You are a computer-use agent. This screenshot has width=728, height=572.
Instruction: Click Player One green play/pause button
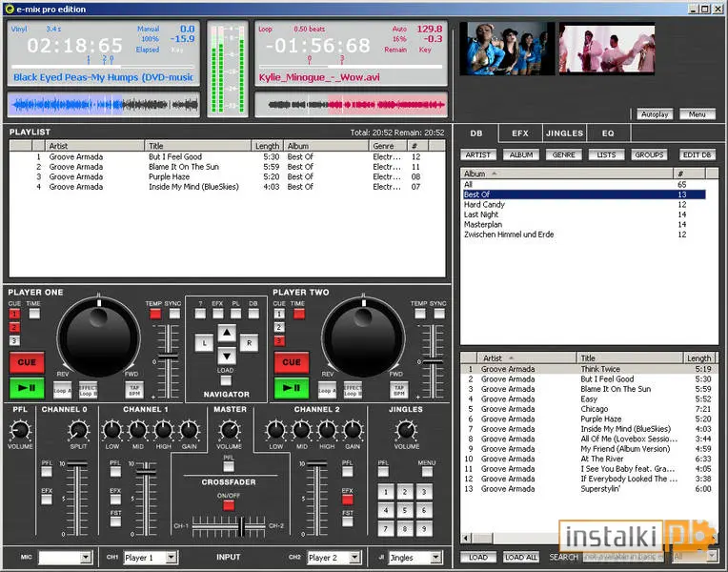[x=27, y=387]
